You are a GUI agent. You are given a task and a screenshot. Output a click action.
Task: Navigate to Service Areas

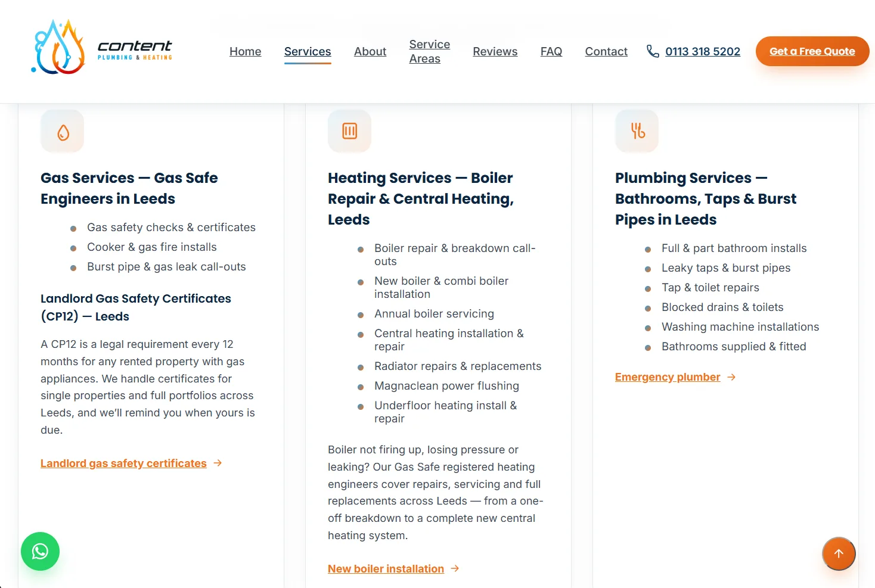click(x=430, y=51)
